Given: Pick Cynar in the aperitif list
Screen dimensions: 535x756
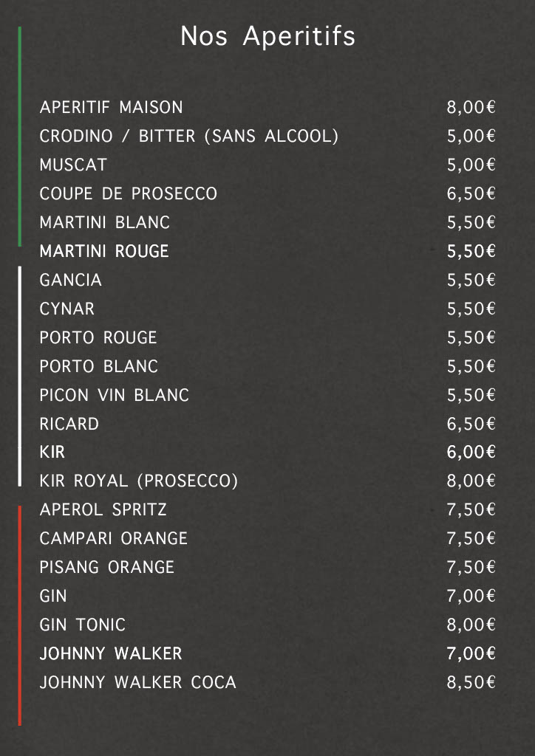Looking at the screenshot, I should [67, 309].
